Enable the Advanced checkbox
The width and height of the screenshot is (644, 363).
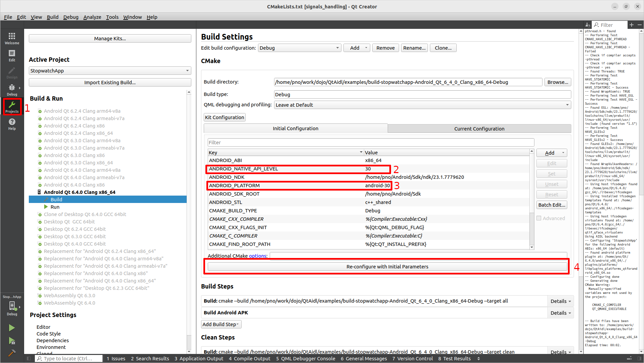(x=539, y=218)
